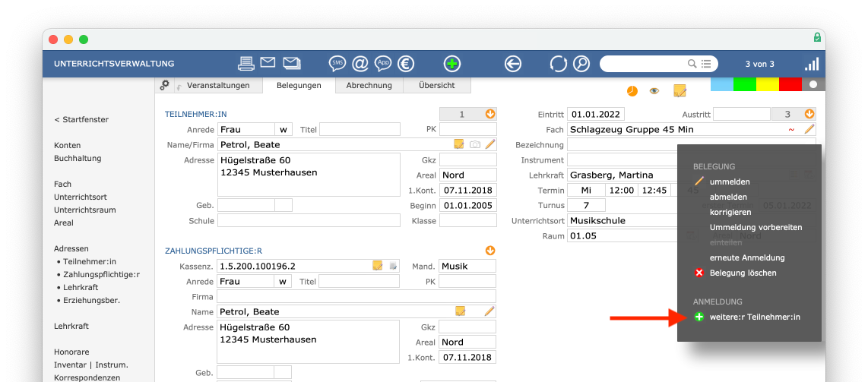Click the Eintritt date field 01.01.2022
The height and width of the screenshot is (382, 868).
(x=596, y=115)
